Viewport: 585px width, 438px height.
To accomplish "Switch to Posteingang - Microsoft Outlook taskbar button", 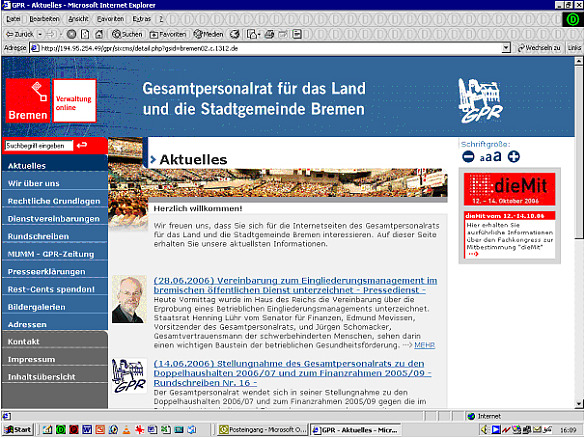I will (x=263, y=430).
